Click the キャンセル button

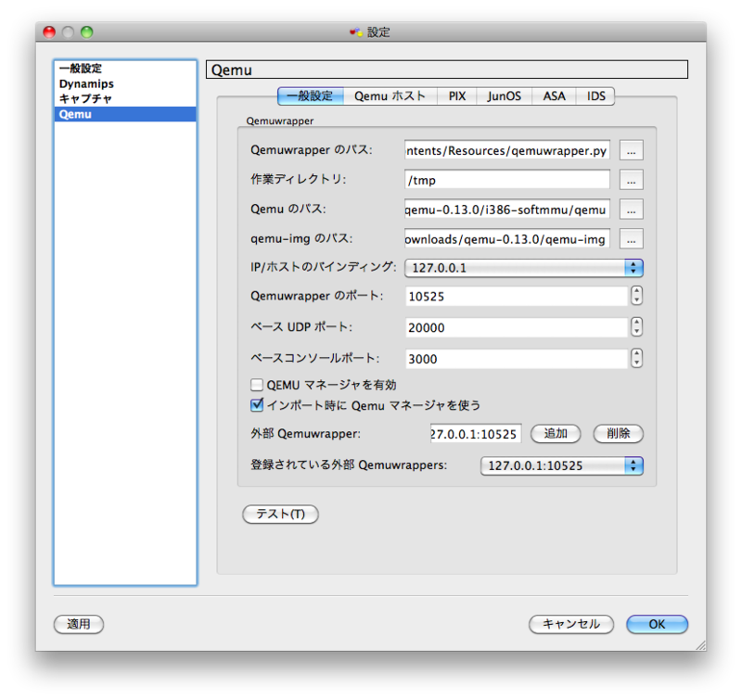pos(571,624)
